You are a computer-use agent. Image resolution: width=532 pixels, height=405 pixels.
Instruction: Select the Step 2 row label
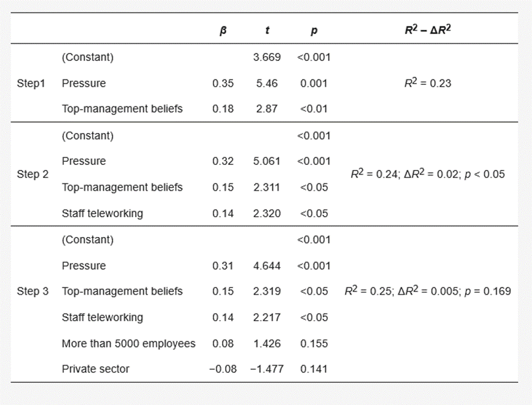pos(33,174)
